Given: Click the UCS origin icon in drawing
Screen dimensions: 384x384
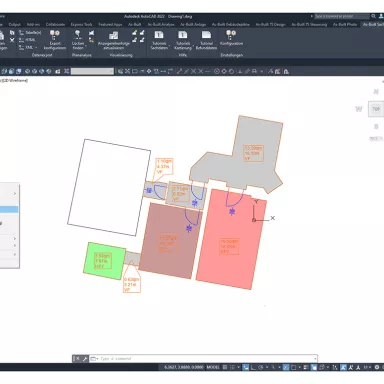Looking at the screenshot, I should [x=254, y=220].
